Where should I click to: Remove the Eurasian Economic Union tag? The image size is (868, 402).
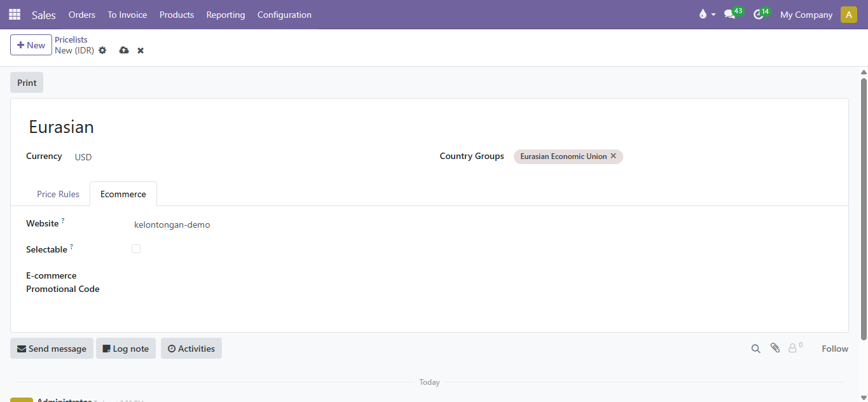pos(613,156)
